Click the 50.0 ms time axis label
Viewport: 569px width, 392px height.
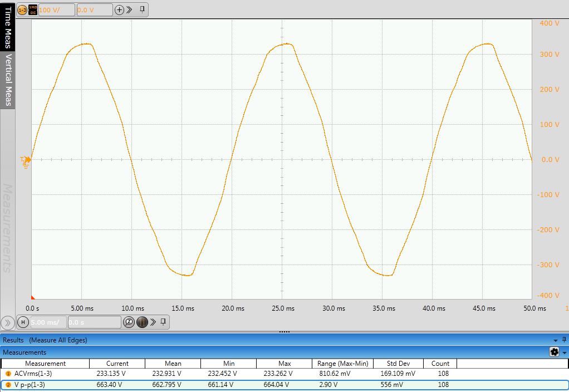534,308
